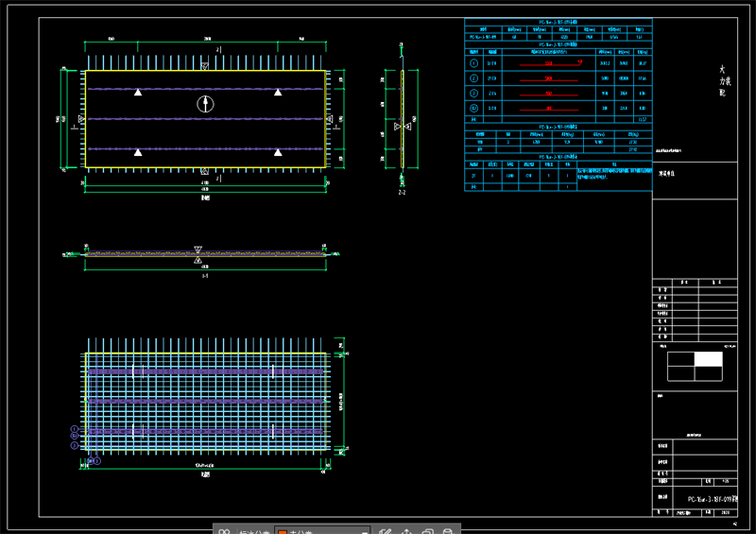This screenshot has height=534, width=756.
Task: Click the orange color swatch in the bottom toolbar
Action: click(283, 532)
